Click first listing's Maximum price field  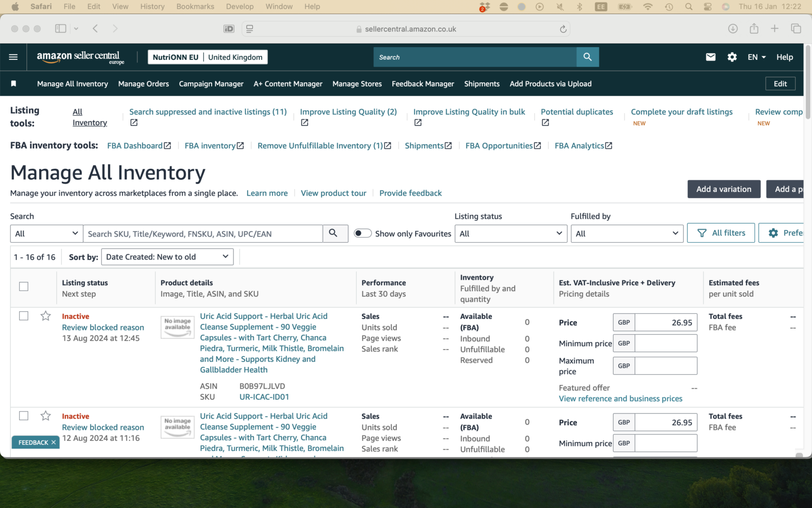click(x=666, y=366)
